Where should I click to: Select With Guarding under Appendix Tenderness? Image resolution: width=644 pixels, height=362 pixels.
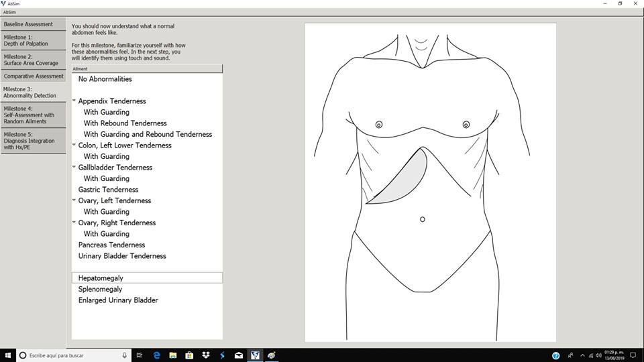[107, 112]
